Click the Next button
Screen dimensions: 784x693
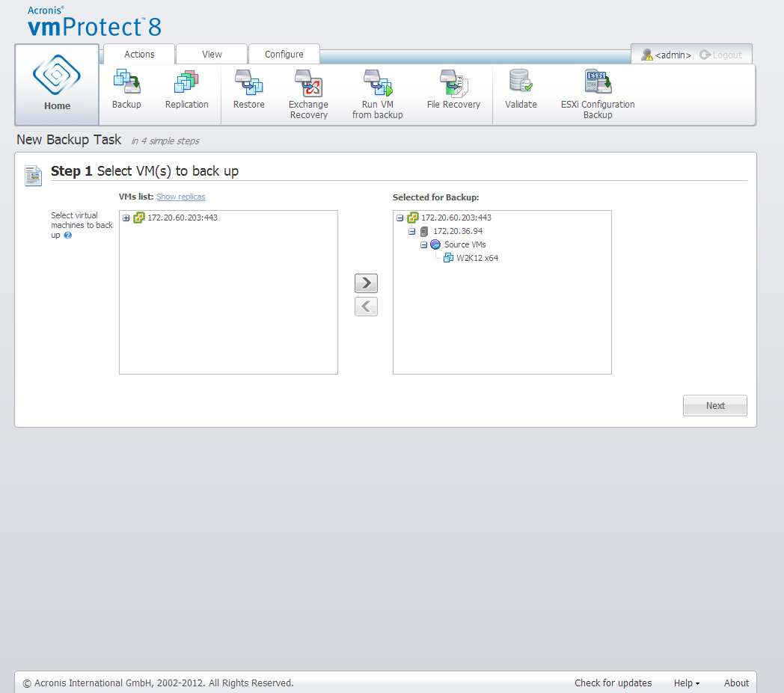pos(714,406)
